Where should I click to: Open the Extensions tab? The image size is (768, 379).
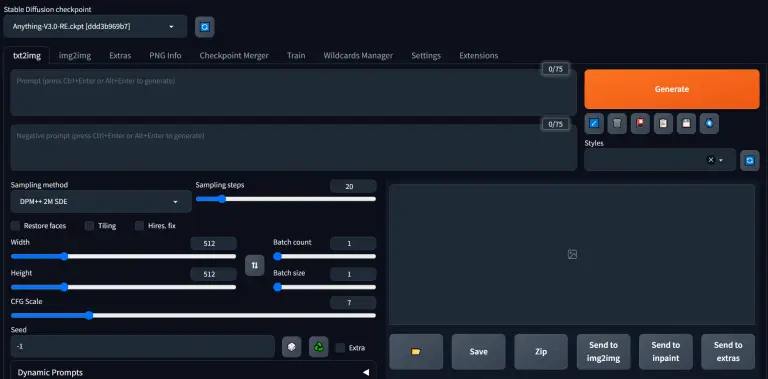click(479, 55)
